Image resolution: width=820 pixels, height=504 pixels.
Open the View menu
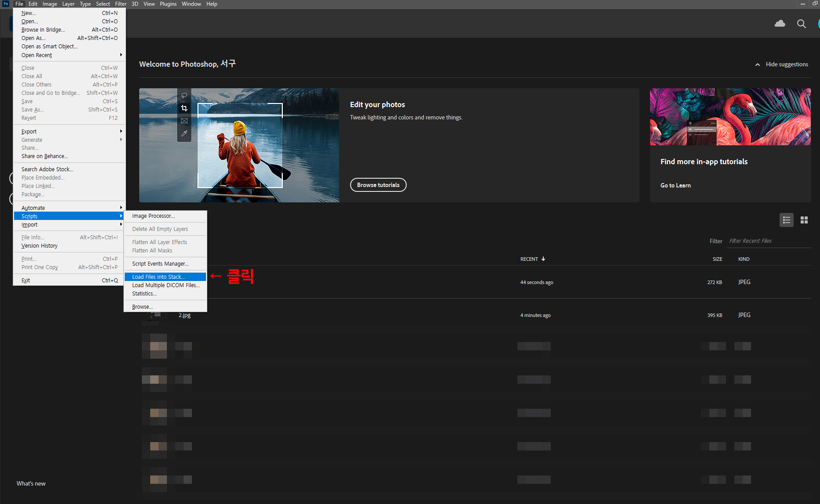(149, 4)
